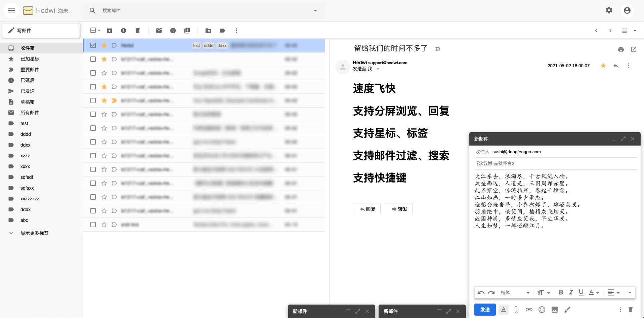Open the hamburger main menu
644x318 pixels.
[11, 10]
